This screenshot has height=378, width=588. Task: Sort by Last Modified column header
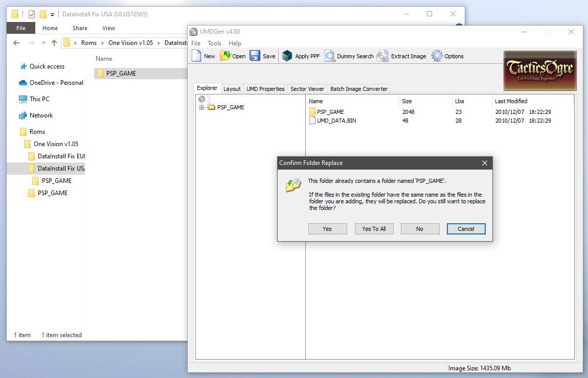point(511,101)
